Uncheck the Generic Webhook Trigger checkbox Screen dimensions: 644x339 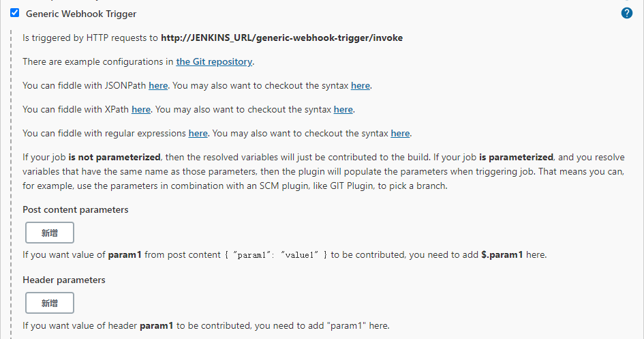point(15,13)
